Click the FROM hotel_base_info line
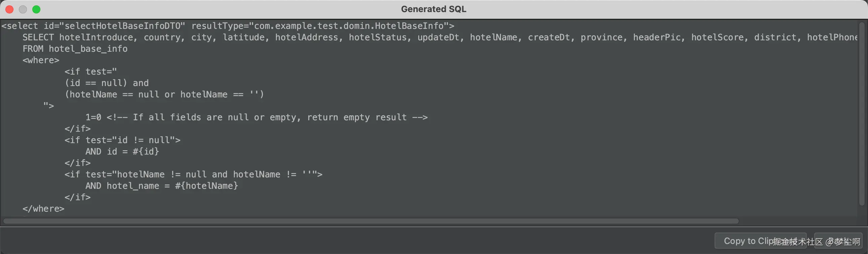 pyautogui.click(x=75, y=49)
